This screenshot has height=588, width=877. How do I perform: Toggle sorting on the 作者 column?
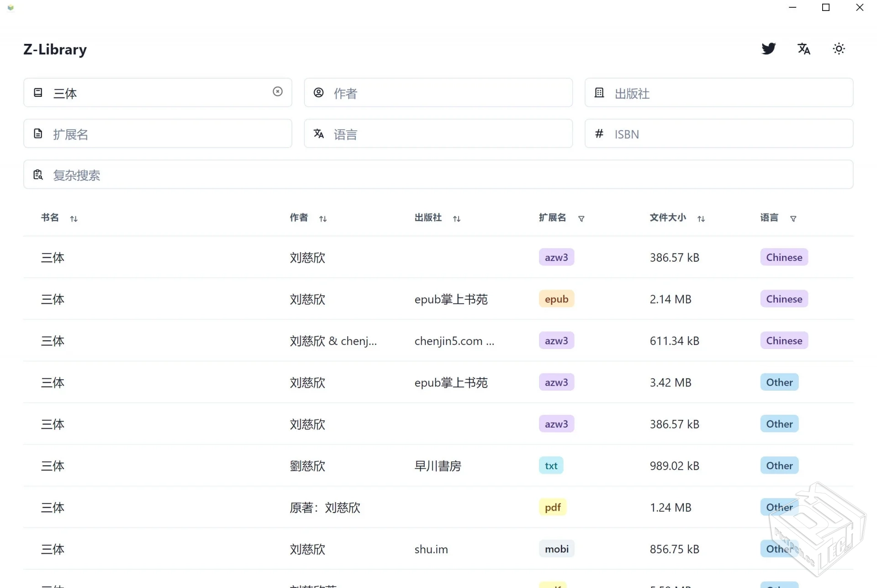coord(323,218)
